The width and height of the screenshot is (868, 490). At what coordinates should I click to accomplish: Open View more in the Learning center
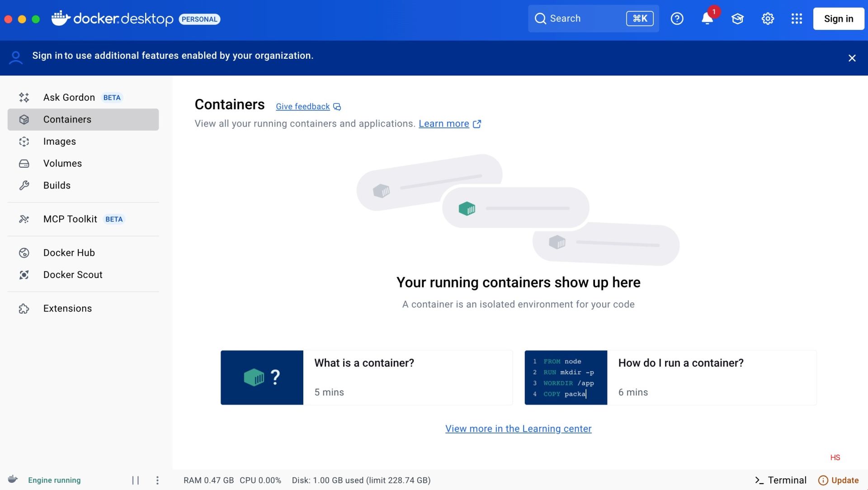(x=518, y=429)
